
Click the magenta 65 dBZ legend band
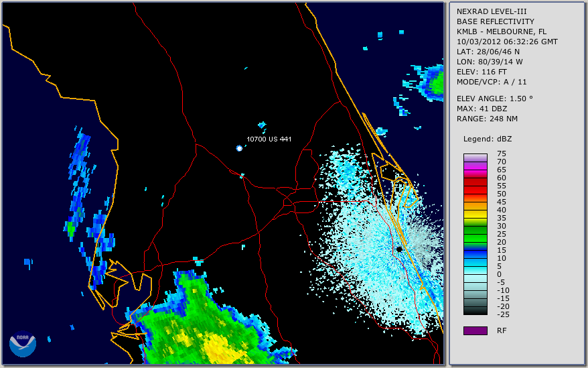tap(475, 166)
